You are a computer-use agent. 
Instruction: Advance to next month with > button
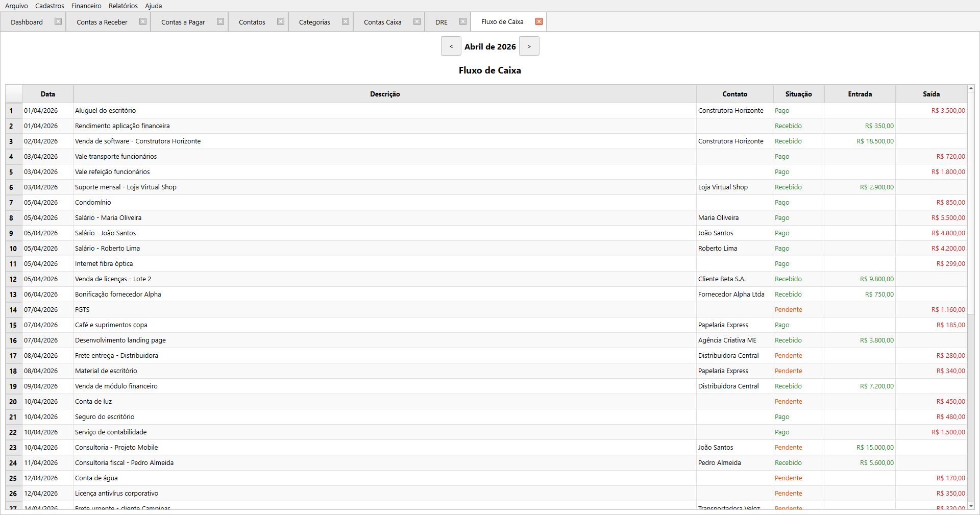coord(529,46)
